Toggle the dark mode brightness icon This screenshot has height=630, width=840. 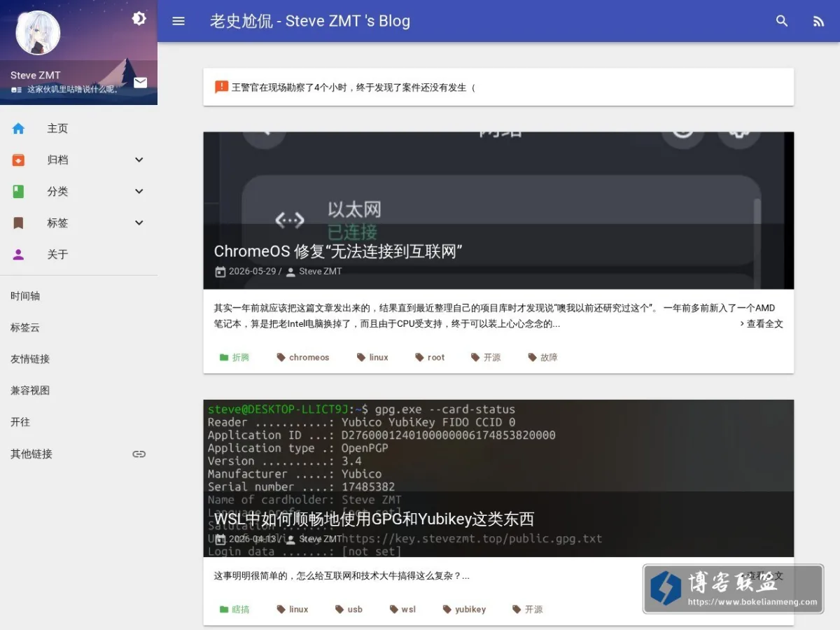coord(139,19)
